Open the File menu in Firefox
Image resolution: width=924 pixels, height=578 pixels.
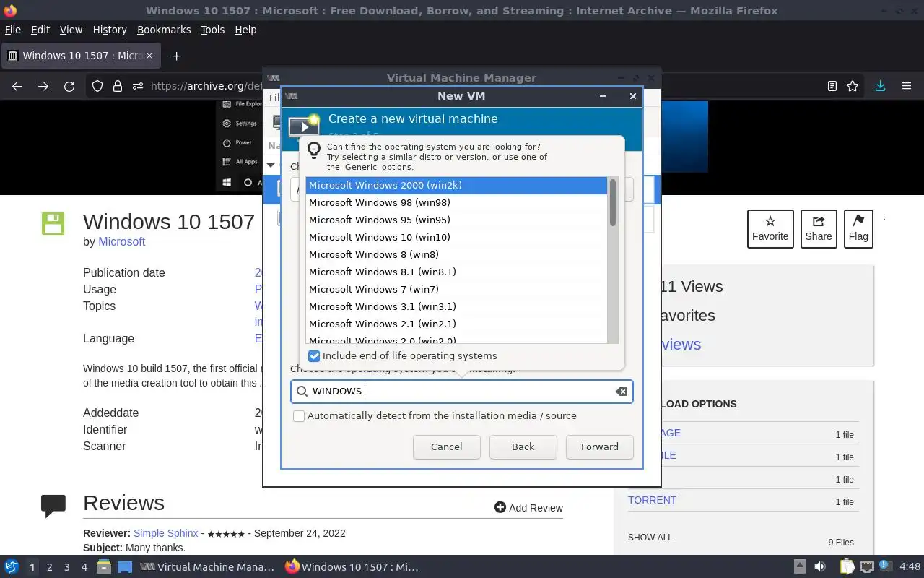click(13, 30)
